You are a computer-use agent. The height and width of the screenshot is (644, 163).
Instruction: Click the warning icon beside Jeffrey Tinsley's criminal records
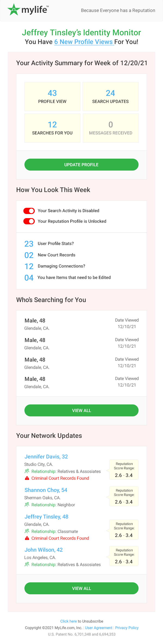pos(27,538)
